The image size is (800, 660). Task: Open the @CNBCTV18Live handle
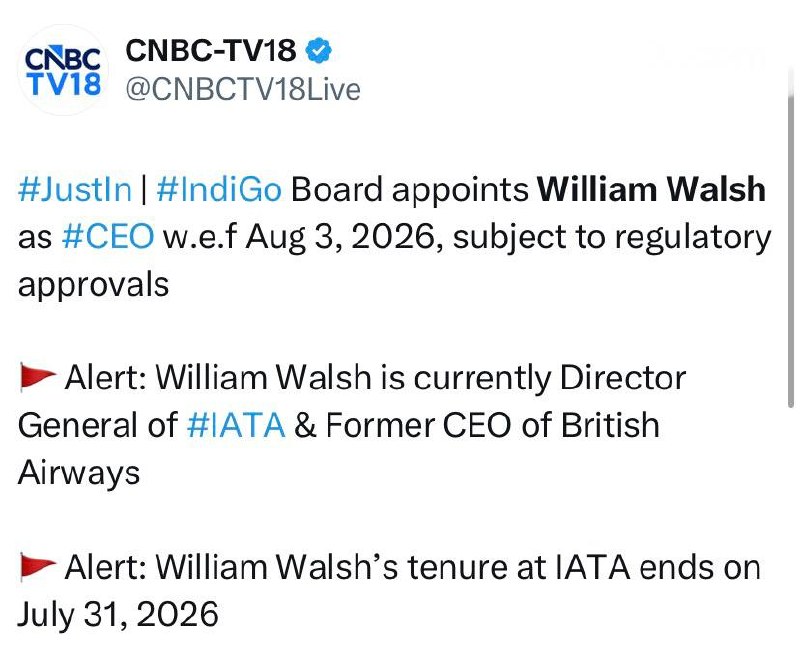coord(241,89)
